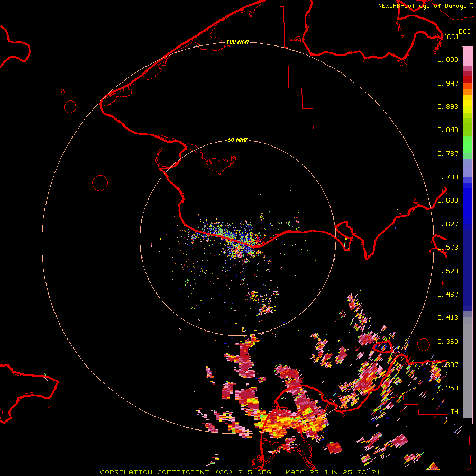Click the DCC label above the color bar
The image size is (476, 476).
click(x=464, y=32)
